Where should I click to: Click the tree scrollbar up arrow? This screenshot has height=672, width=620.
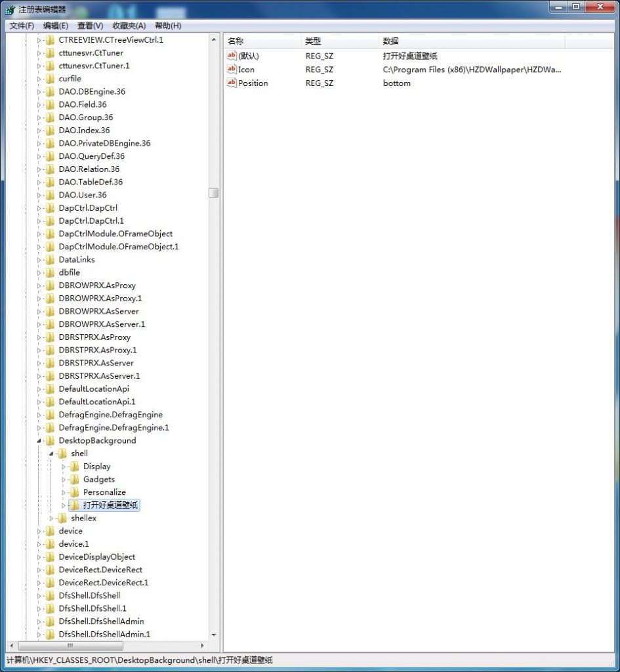[x=214, y=39]
